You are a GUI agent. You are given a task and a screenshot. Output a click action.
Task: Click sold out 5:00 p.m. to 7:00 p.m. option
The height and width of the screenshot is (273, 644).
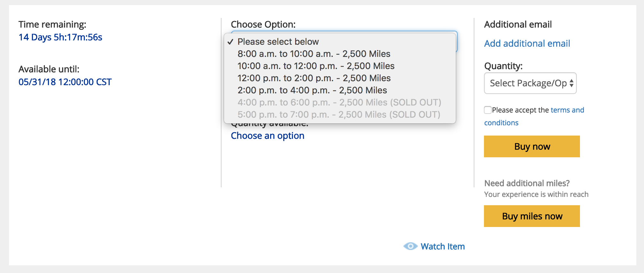tap(340, 114)
